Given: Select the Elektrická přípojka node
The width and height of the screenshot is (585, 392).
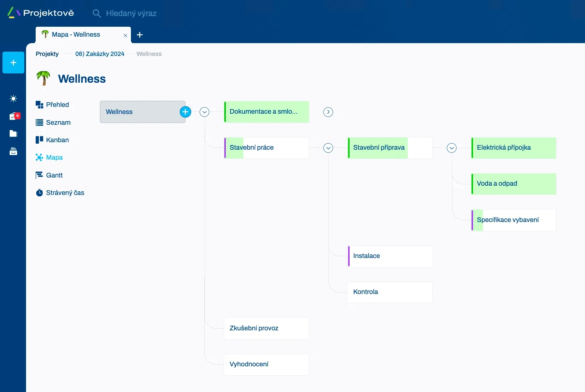Looking at the screenshot, I should coord(514,148).
